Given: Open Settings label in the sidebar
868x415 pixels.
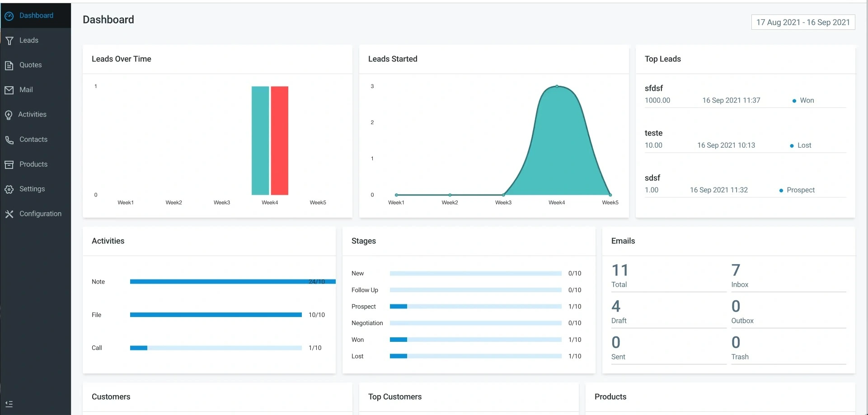Looking at the screenshot, I should pyautogui.click(x=32, y=189).
